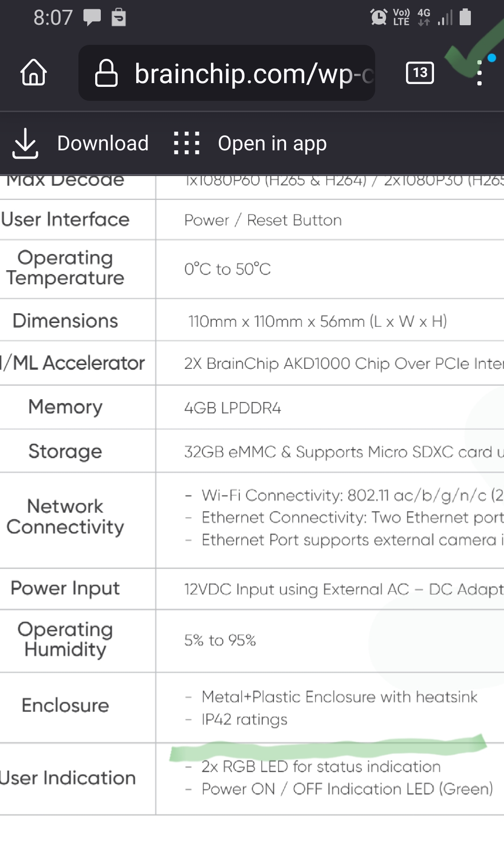The height and width of the screenshot is (845, 504).
Task: Tap the padlock site security icon
Action: pyautogui.click(x=106, y=73)
